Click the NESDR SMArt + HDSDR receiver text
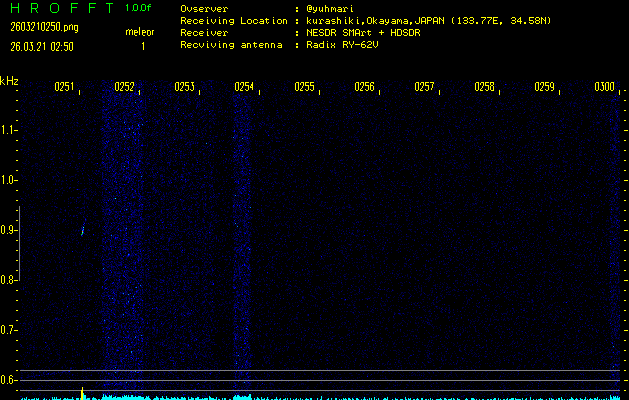This screenshot has height=400, width=629. pyautogui.click(x=363, y=32)
